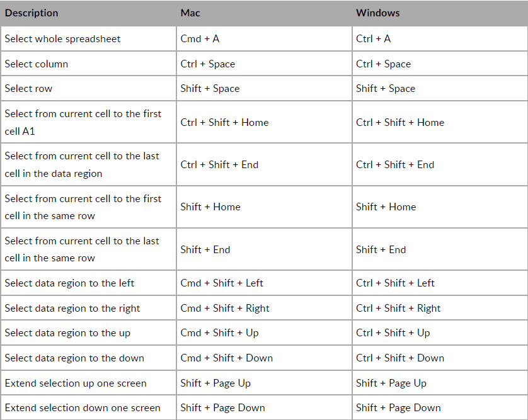Click the "Cmd + Shift + Right" cell

(224, 308)
